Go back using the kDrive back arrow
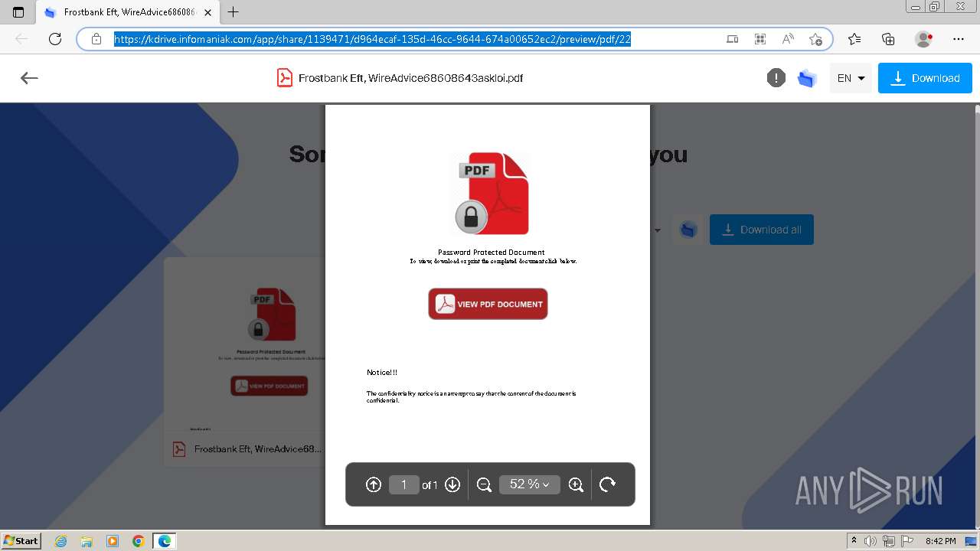This screenshot has height=551, width=980. click(x=29, y=78)
